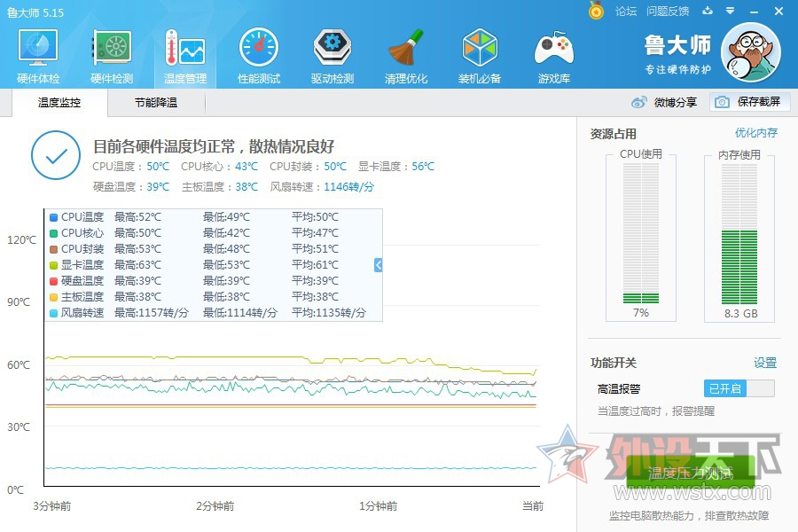798x532 pixels.
Task: Click the 当前 time axis label
Action: (533, 506)
